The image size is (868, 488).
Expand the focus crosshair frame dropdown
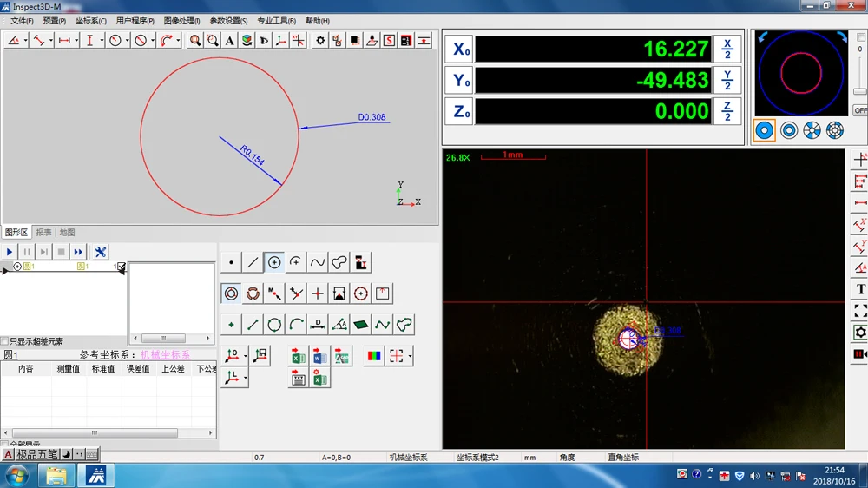[x=410, y=356]
